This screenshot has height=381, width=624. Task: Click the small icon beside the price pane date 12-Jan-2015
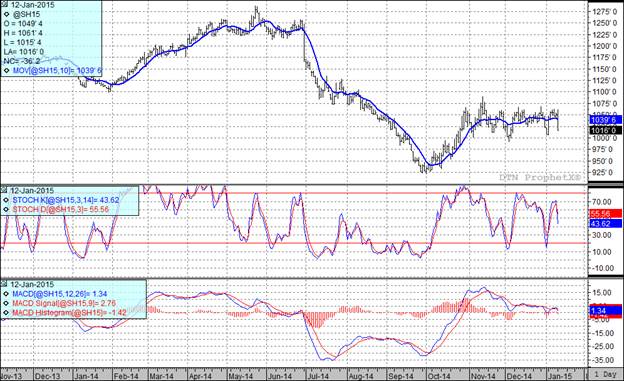[5, 5]
